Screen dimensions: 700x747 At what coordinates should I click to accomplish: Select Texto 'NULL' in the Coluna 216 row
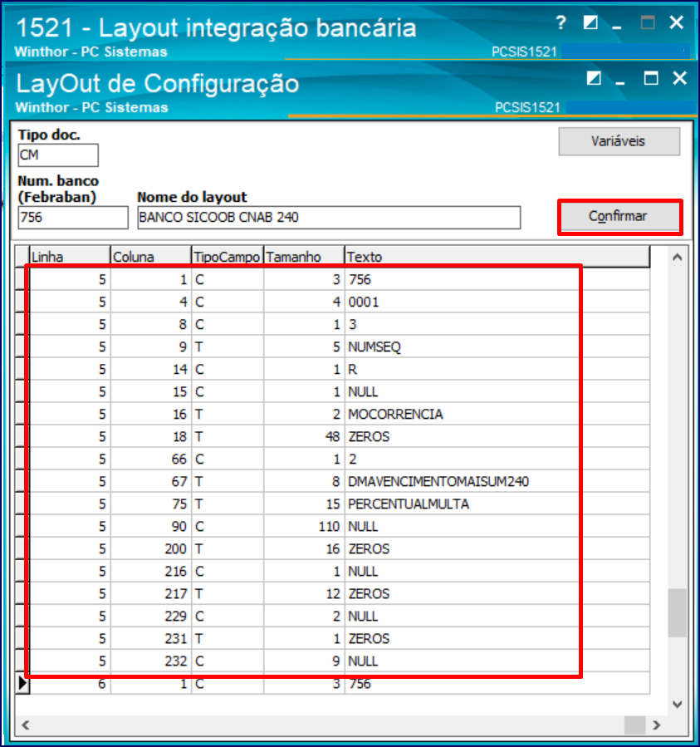coord(497,571)
